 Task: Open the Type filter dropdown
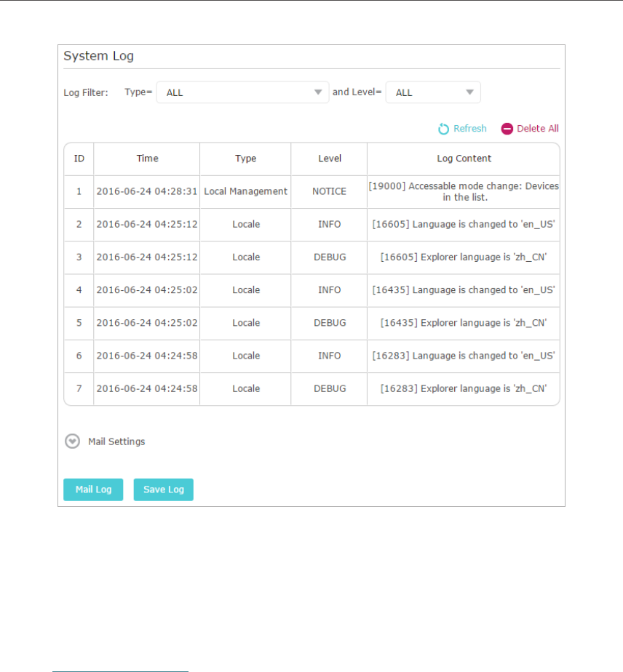242,92
